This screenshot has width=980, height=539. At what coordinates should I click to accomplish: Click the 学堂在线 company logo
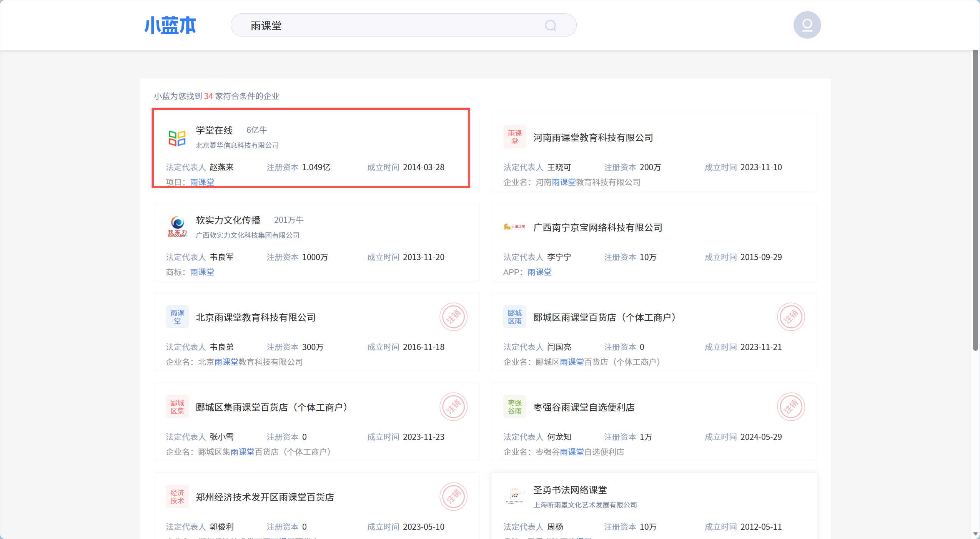point(177,138)
